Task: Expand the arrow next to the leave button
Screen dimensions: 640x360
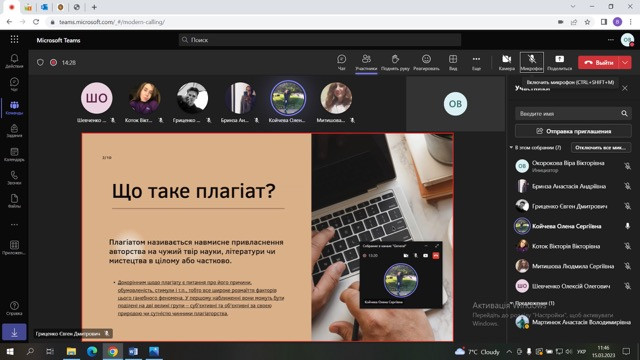Action: (625, 62)
